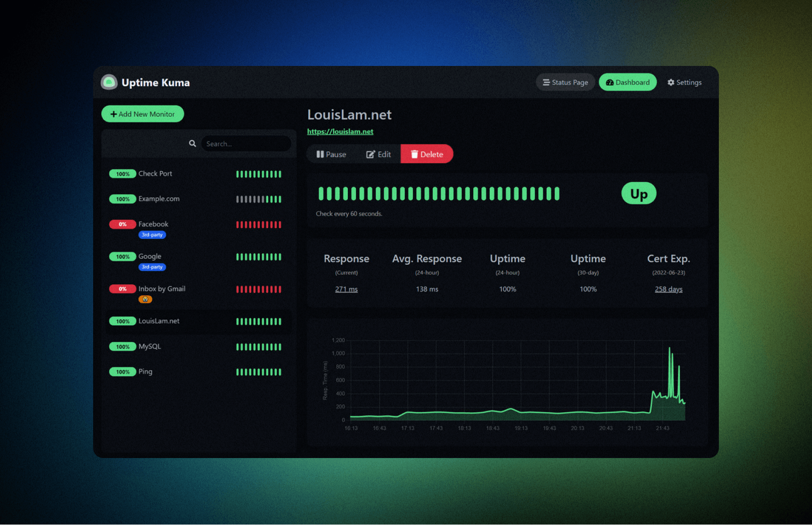Click the 138 ms average response value
Screen dimensions: 812x525
427,289
